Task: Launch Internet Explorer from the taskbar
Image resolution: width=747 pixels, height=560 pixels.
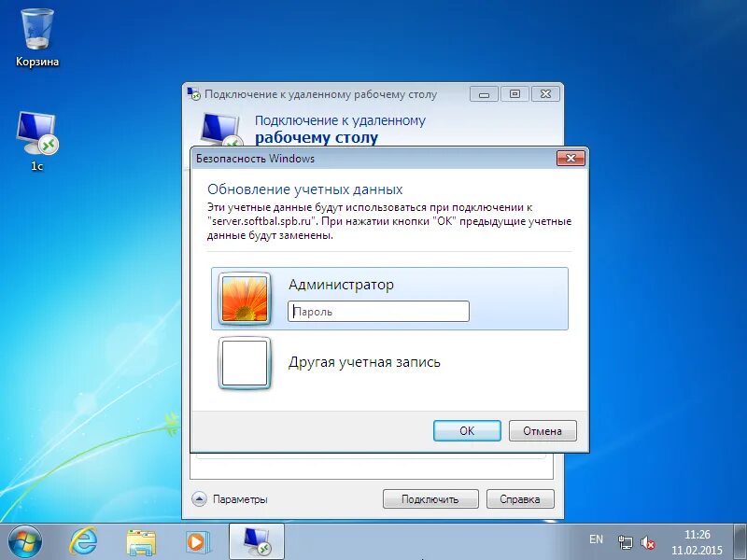Action: [83, 542]
